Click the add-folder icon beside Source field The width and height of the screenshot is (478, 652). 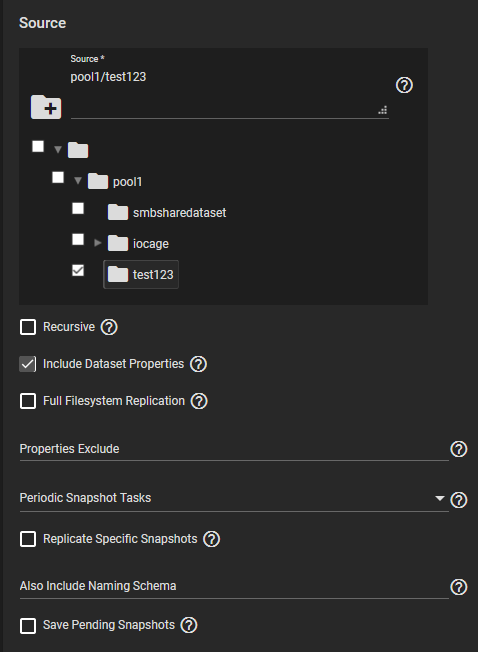tap(46, 107)
